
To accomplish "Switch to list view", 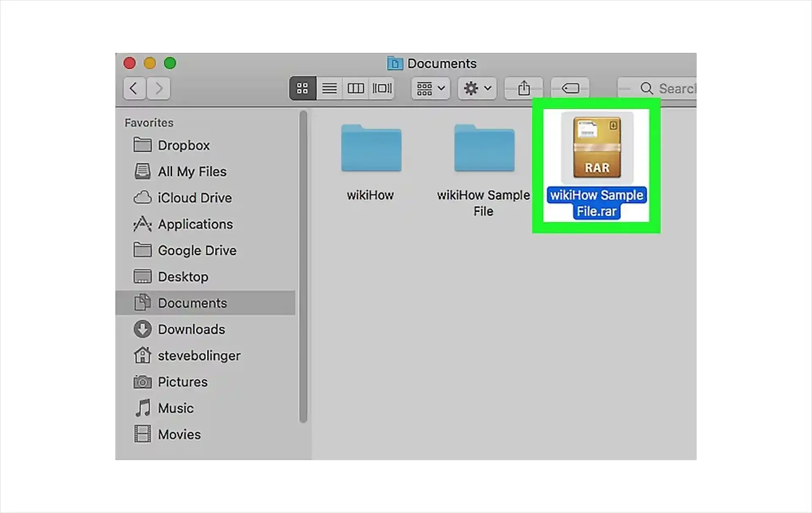I will coord(329,88).
